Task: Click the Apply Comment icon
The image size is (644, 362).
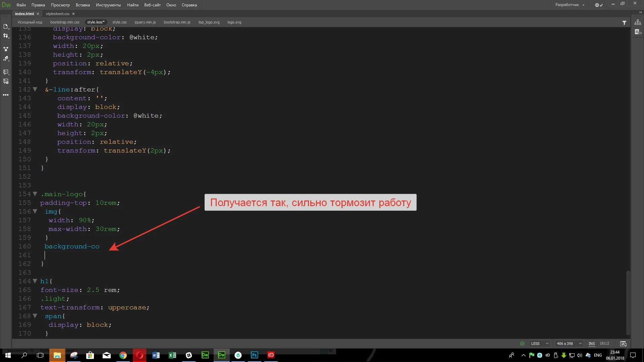Action: (6, 72)
